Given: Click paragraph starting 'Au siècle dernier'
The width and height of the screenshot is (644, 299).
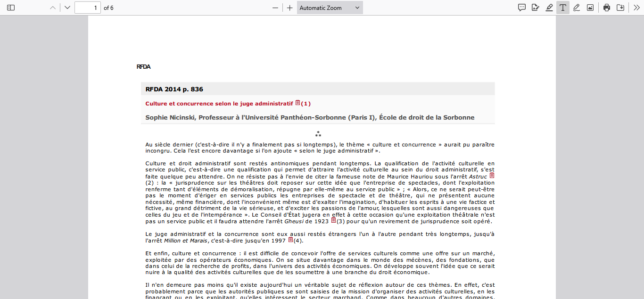Looking at the screenshot, I should [x=320, y=148].
